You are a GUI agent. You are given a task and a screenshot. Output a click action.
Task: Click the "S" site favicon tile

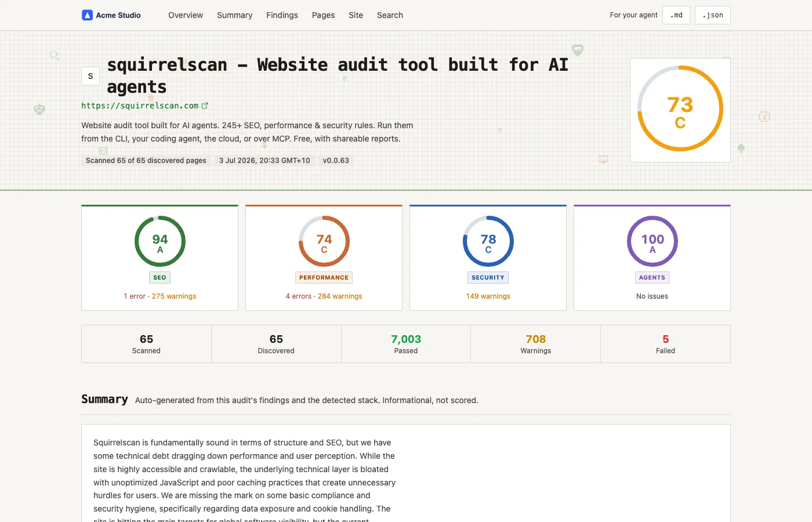click(x=90, y=76)
